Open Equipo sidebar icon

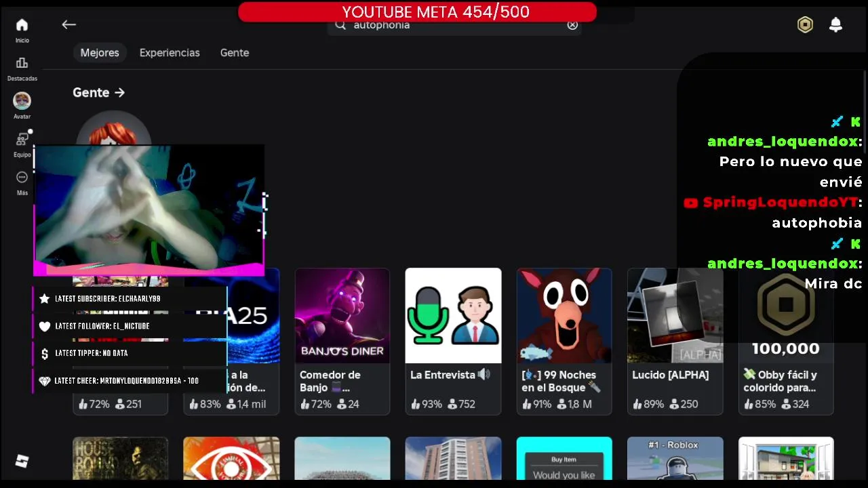[x=22, y=139]
